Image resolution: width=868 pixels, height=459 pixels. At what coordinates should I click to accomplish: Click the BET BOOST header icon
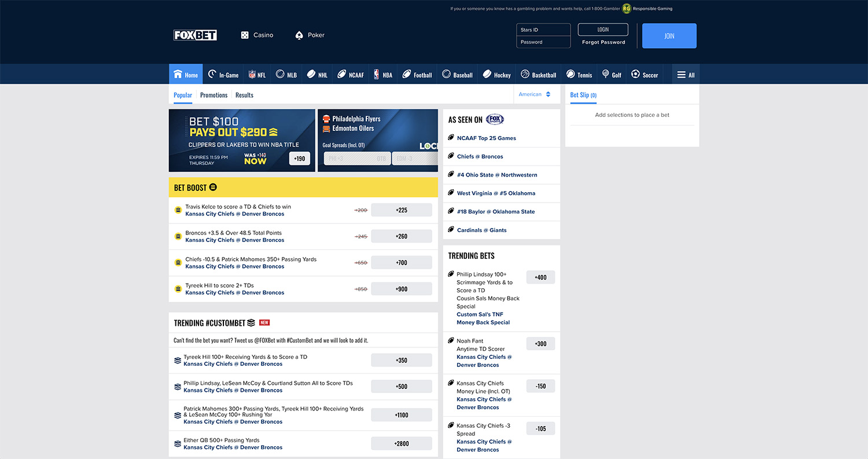coord(213,188)
